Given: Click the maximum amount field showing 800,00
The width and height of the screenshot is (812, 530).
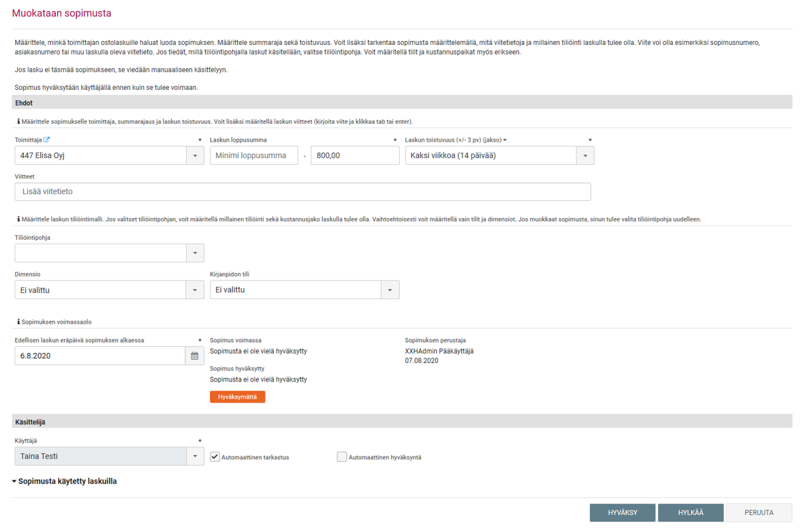Looking at the screenshot, I should click(355, 155).
